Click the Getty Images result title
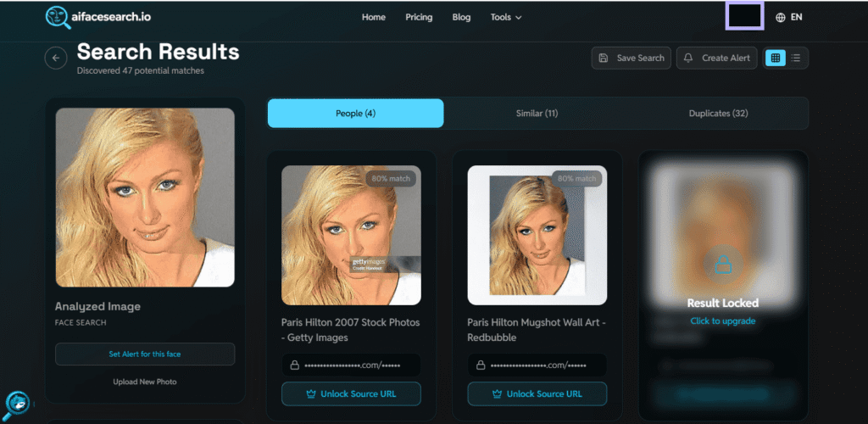The width and height of the screenshot is (868, 424). coord(350,330)
